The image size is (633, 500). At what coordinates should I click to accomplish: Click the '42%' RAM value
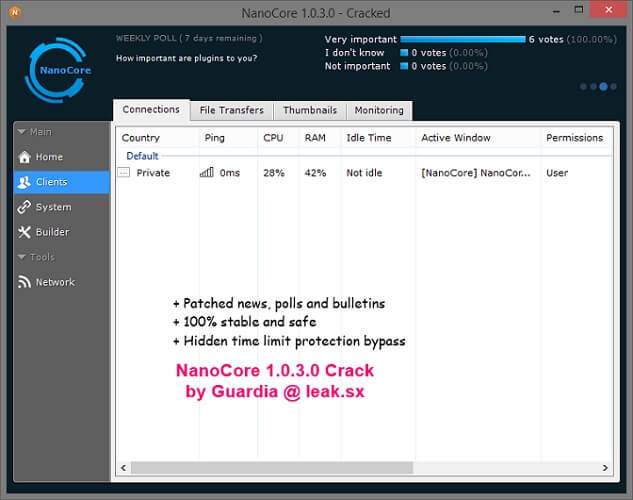pos(315,173)
